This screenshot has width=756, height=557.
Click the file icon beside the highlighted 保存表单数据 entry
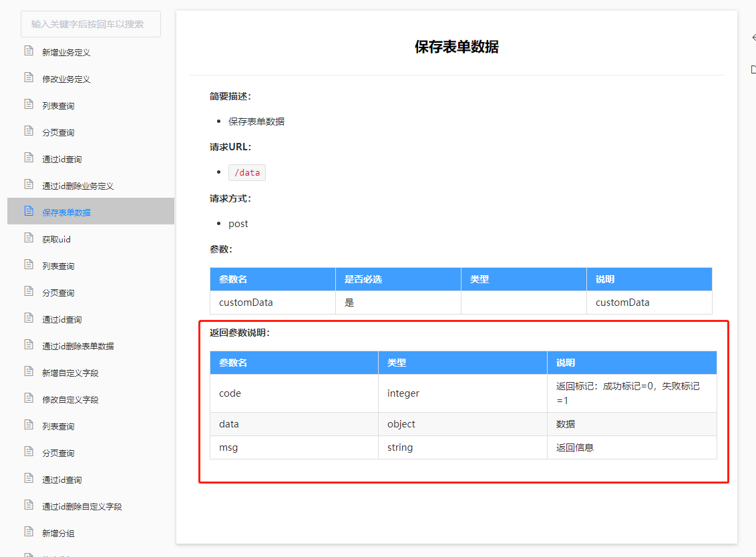click(x=28, y=210)
